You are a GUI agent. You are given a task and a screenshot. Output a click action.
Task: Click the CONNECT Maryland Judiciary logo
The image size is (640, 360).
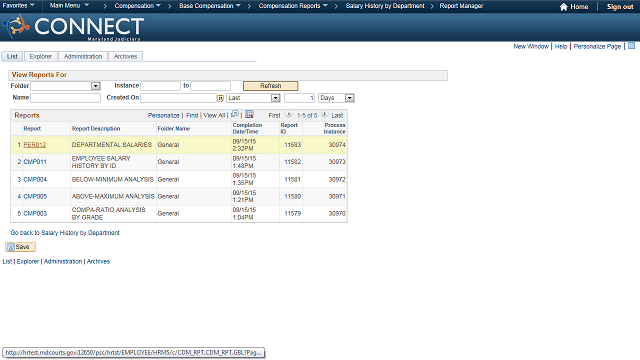tap(73, 27)
